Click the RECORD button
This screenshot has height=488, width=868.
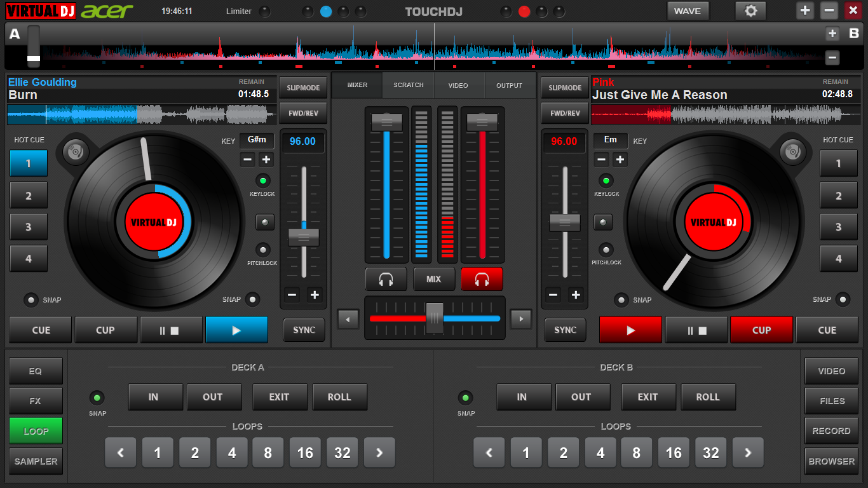pos(831,431)
